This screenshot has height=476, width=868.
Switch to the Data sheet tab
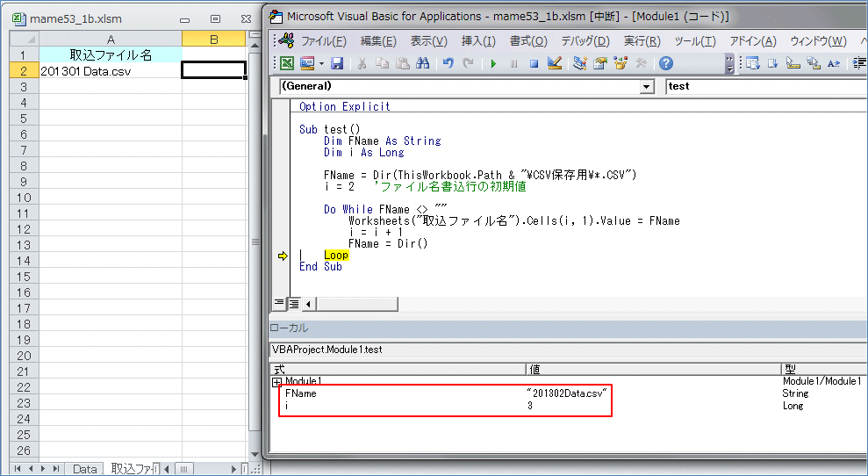pos(85,469)
